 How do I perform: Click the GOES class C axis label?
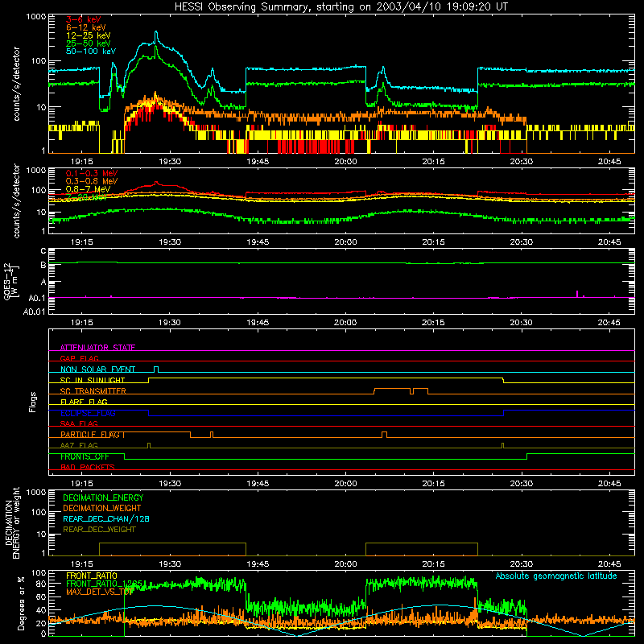[x=43, y=251]
